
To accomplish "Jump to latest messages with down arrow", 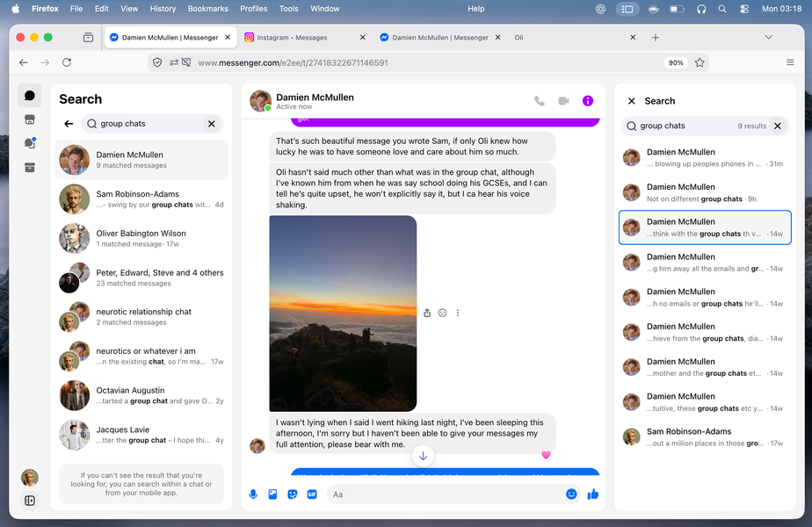I will (x=423, y=456).
